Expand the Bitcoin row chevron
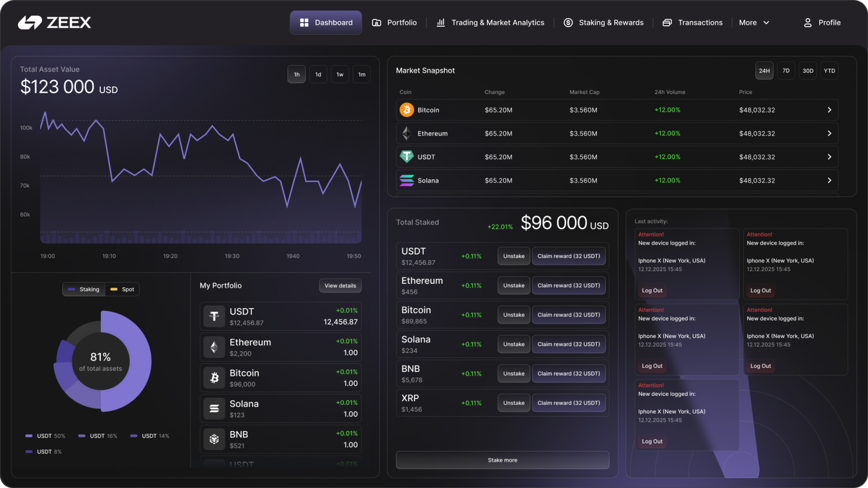This screenshot has width=868, height=488. (x=829, y=110)
